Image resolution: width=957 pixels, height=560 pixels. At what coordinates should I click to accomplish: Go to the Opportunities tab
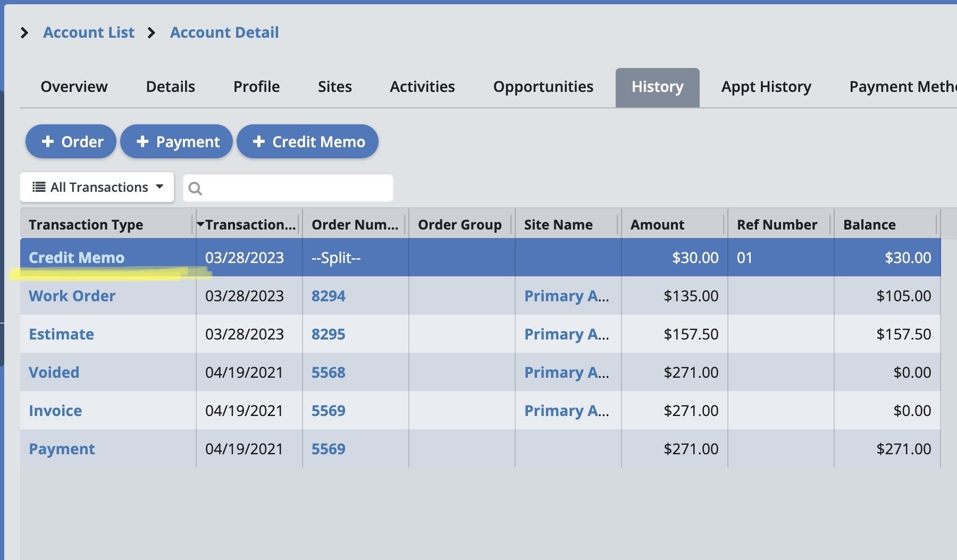point(543,87)
